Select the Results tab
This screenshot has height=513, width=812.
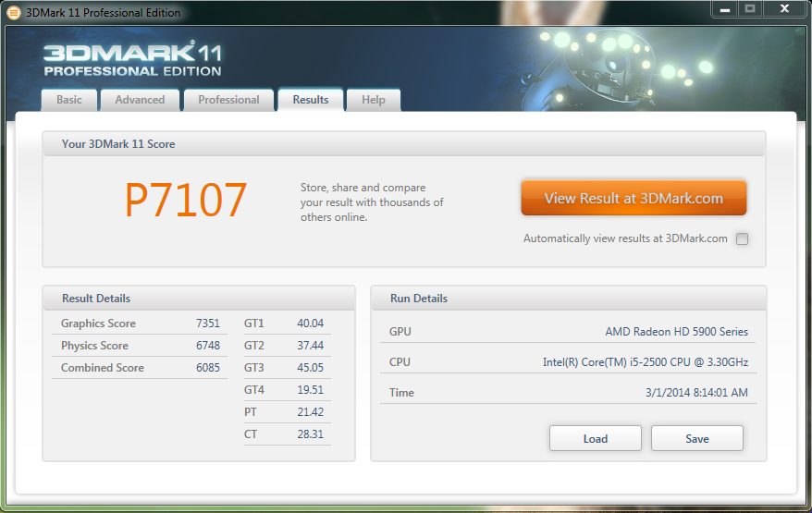pyautogui.click(x=311, y=100)
